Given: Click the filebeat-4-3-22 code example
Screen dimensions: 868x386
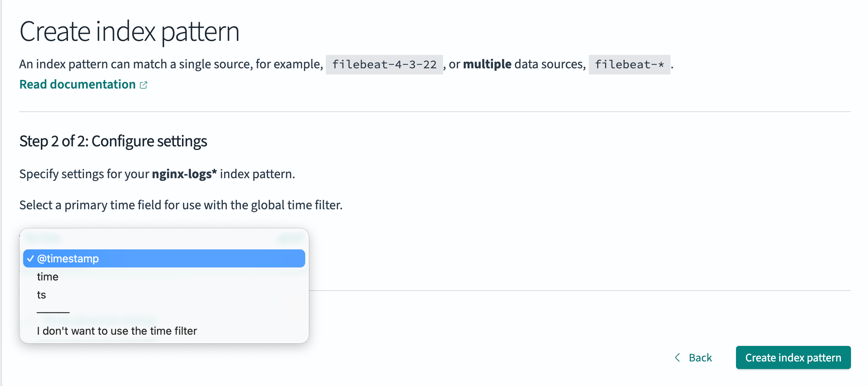Looking at the screenshot, I should click(x=384, y=65).
